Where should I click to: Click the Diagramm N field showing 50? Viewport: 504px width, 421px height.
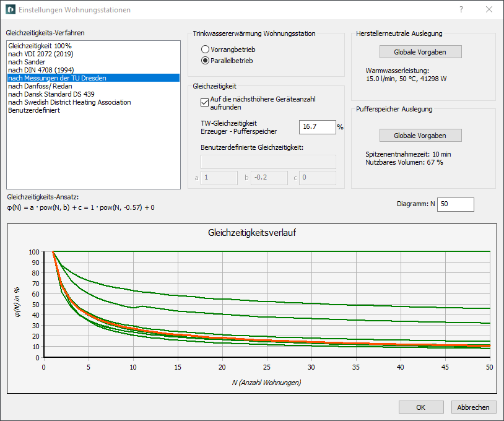[456, 204]
